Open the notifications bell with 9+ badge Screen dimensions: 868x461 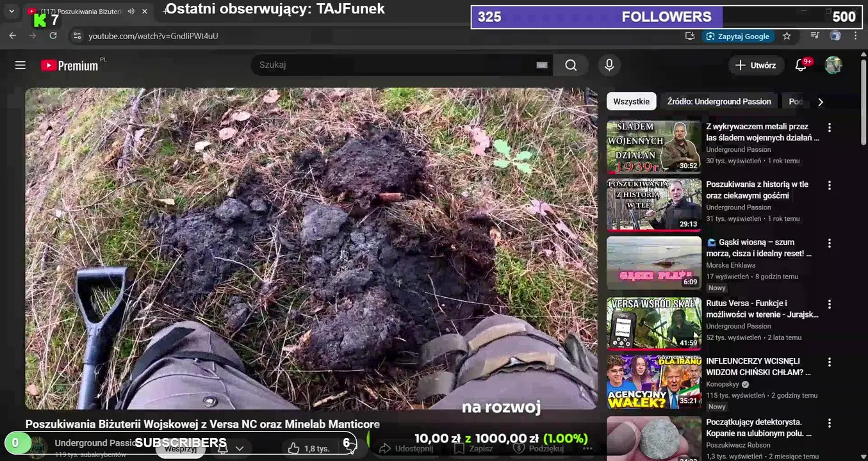pyautogui.click(x=801, y=65)
